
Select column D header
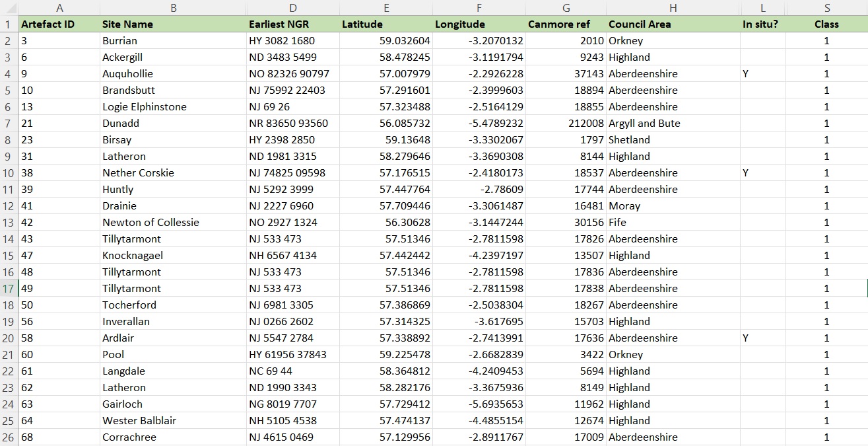click(x=293, y=8)
